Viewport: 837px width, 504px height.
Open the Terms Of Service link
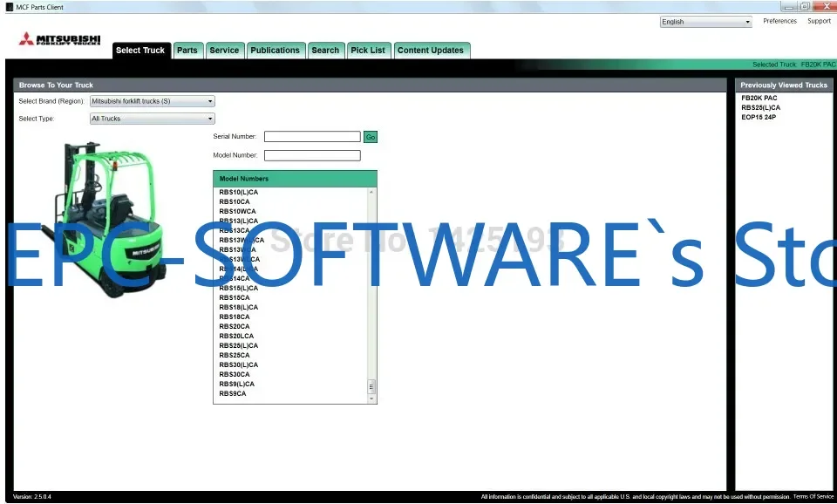[813, 496]
